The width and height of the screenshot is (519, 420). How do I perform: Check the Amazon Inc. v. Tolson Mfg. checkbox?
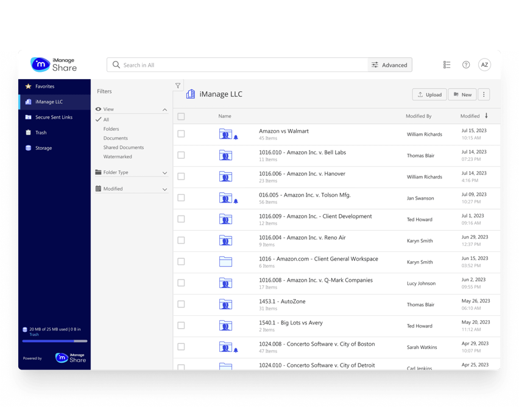point(181,198)
